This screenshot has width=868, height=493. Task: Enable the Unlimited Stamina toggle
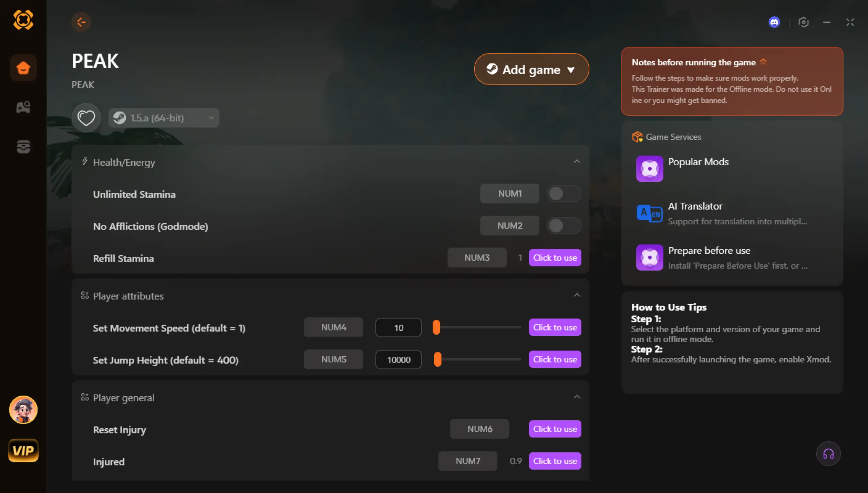[x=564, y=194]
